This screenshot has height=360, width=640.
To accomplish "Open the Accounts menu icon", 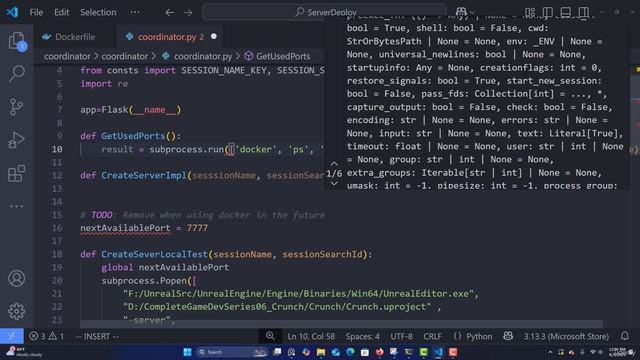I will tap(17, 278).
